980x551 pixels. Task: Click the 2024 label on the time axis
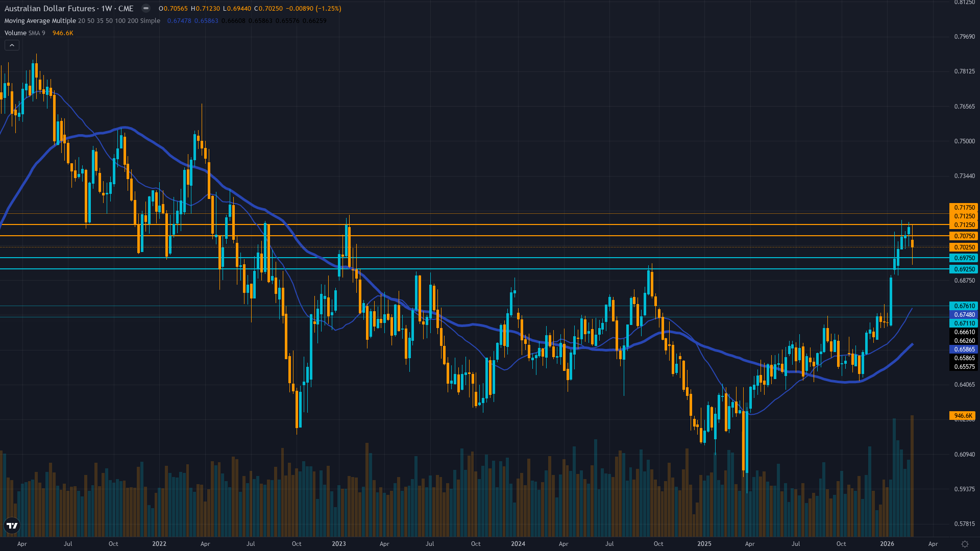tap(518, 544)
